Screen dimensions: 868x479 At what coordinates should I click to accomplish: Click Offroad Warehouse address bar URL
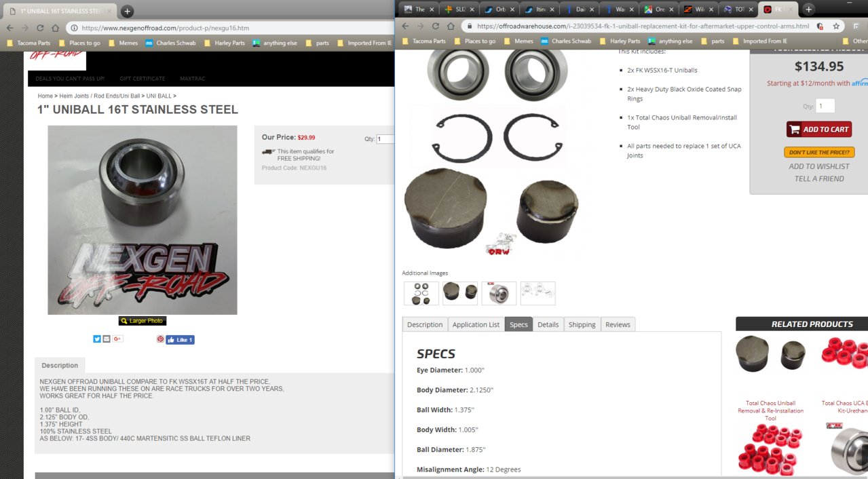click(x=643, y=26)
